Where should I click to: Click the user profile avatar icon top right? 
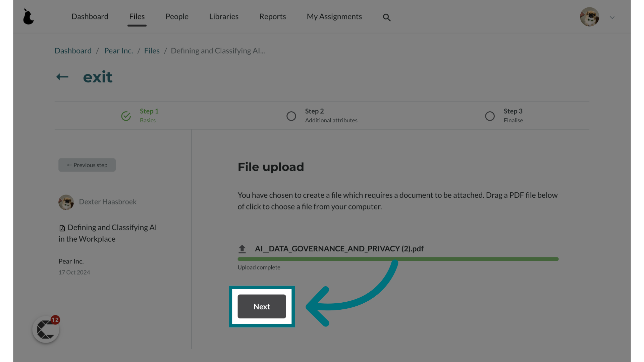tap(590, 16)
